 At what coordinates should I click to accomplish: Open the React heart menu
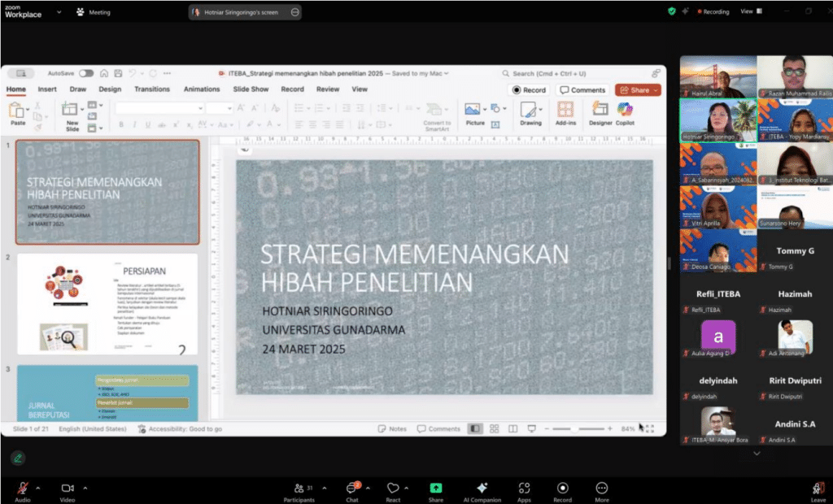point(393,492)
